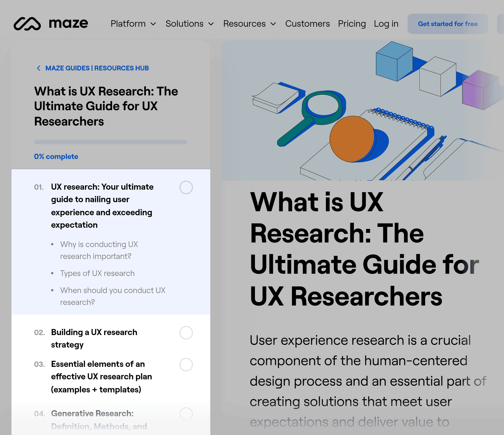Viewport: 504px width, 435px height.
Task: Click the circular toggle next to item 04
Action: [x=186, y=414]
